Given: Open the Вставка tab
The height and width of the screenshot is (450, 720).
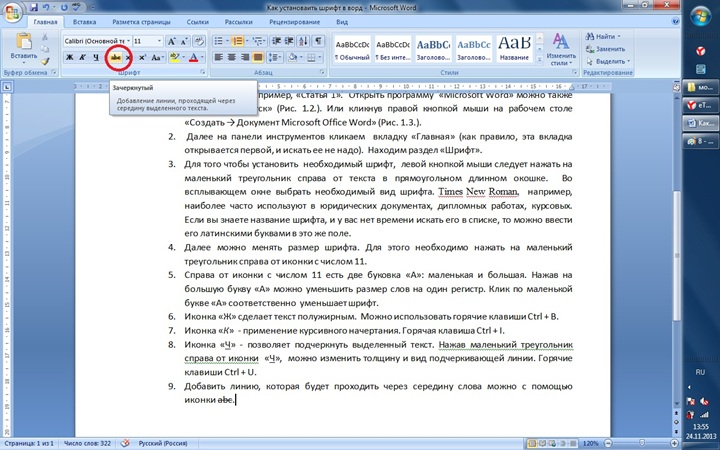Looking at the screenshot, I should 84,22.
